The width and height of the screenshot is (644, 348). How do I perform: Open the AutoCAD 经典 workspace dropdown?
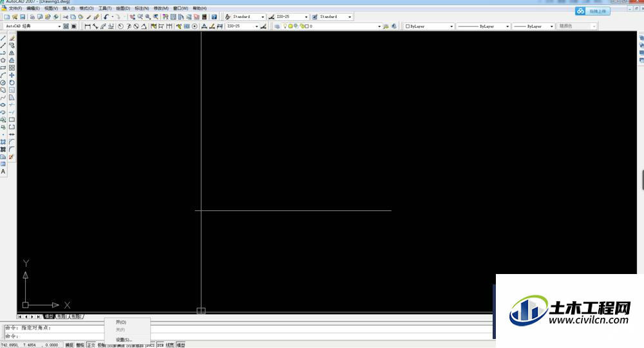coord(33,26)
